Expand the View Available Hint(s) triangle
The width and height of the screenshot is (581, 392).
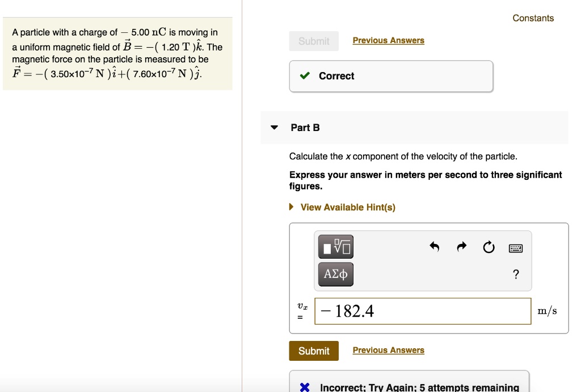click(292, 207)
